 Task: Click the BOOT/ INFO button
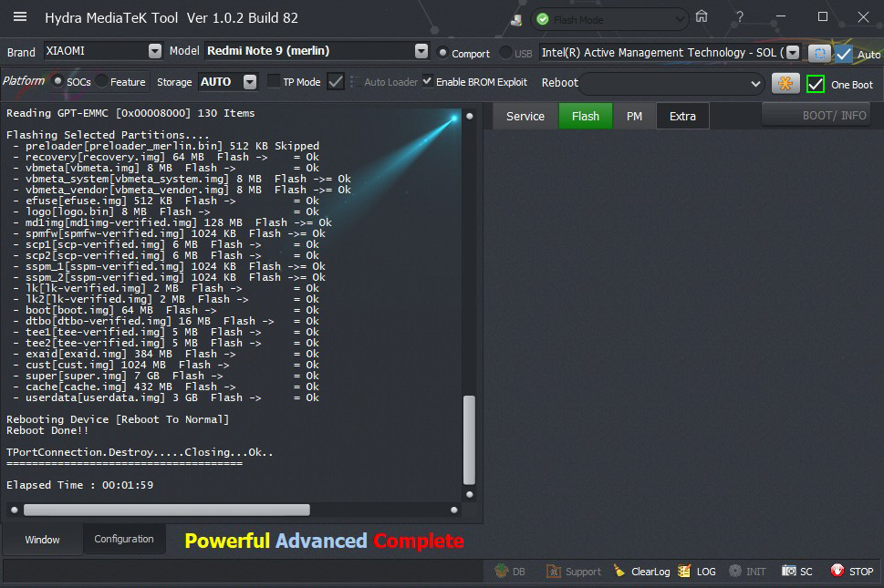[x=816, y=116]
